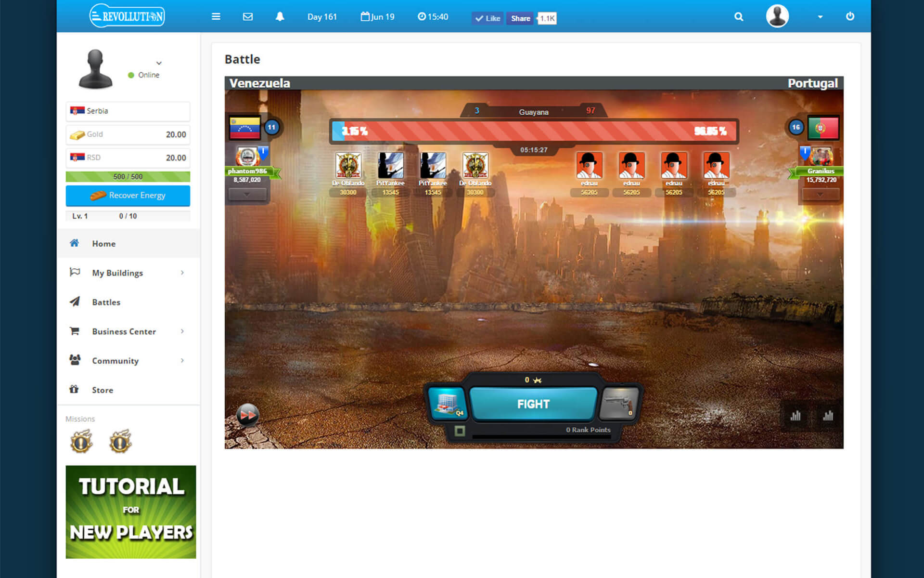The height and width of the screenshot is (578, 924).
Task: Click the Recover Energy button
Action: click(128, 196)
